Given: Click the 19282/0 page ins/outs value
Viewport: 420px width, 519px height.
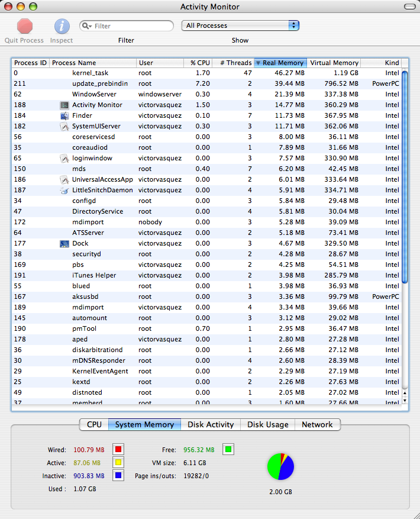Looking at the screenshot, I should click(196, 476).
